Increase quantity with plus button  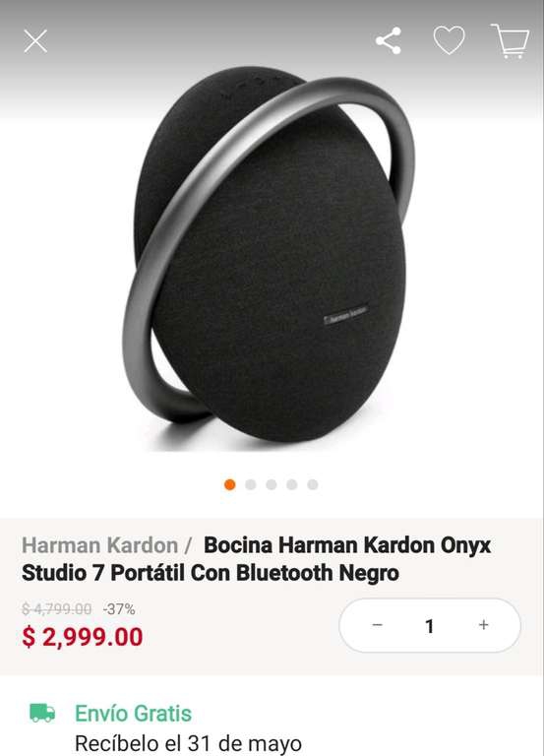(x=484, y=625)
